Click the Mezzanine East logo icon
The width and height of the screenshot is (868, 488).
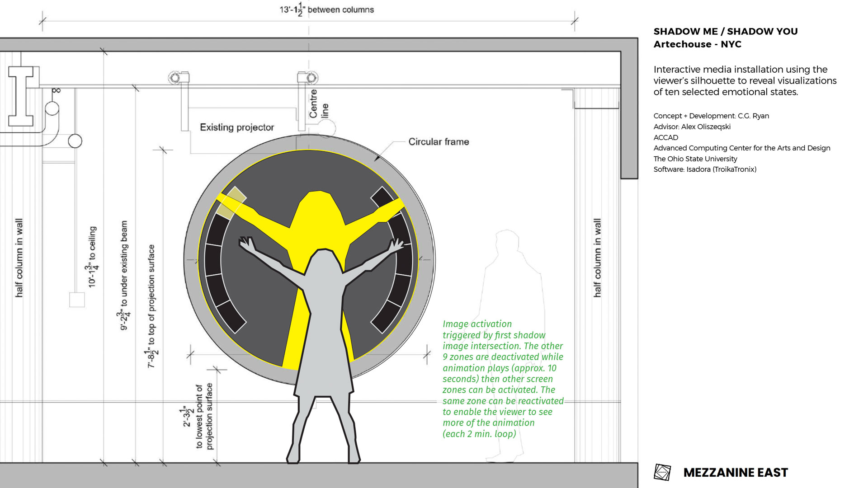coord(662,472)
